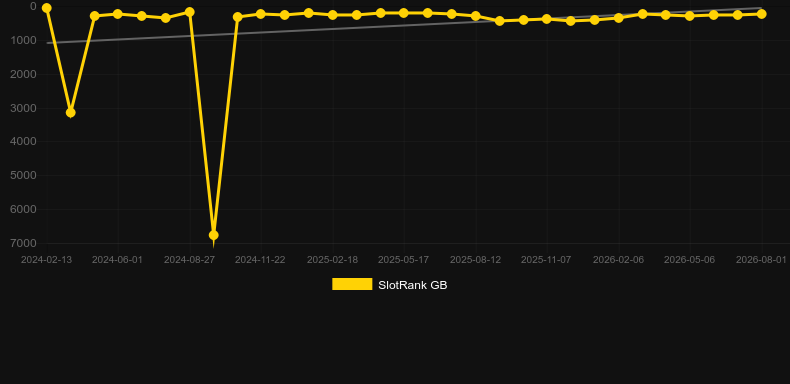Click the 2024-06-01 x-axis date label

117,260
